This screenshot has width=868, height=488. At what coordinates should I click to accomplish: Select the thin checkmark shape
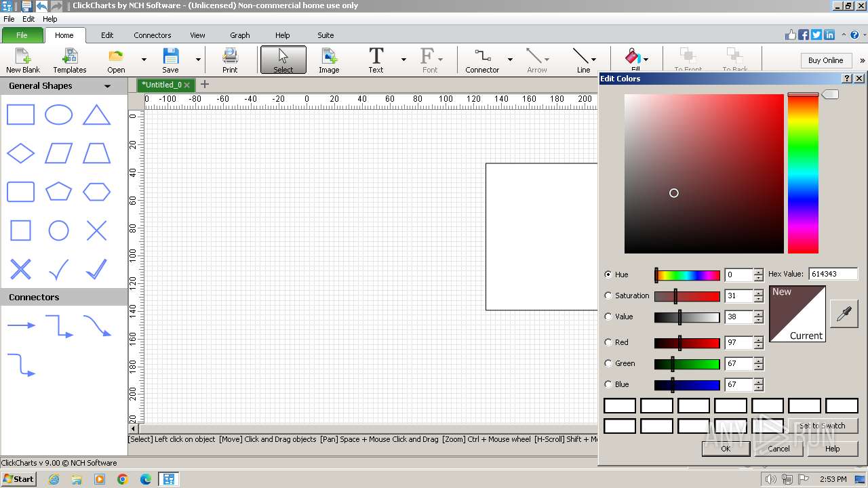58,270
